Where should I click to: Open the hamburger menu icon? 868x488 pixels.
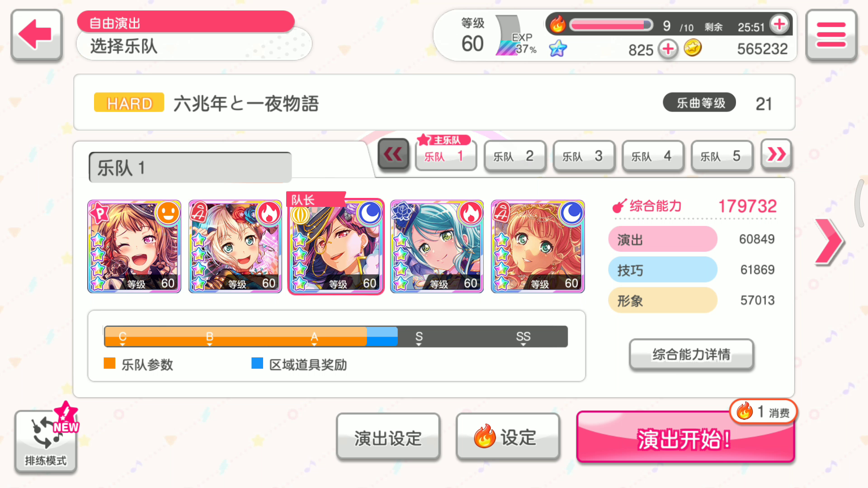click(x=831, y=35)
